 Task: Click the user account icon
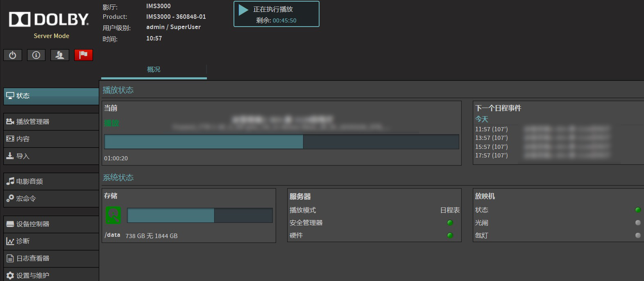[60, 55]
